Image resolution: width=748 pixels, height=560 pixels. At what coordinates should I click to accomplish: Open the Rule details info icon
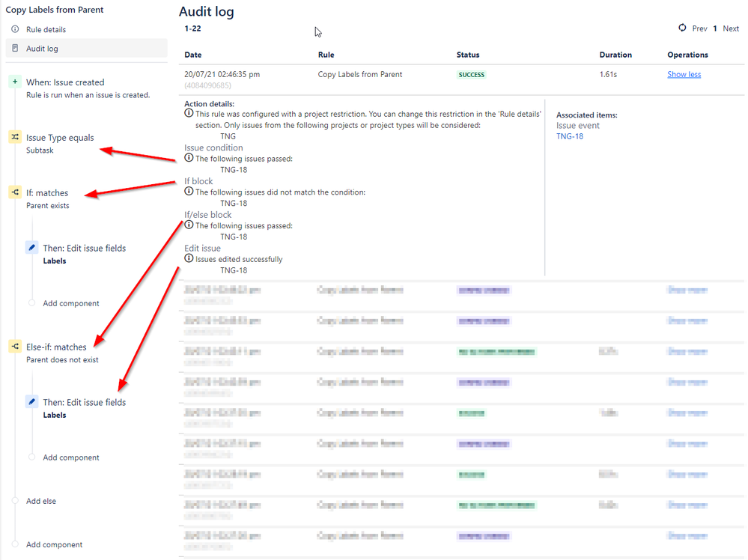[15, 29]
